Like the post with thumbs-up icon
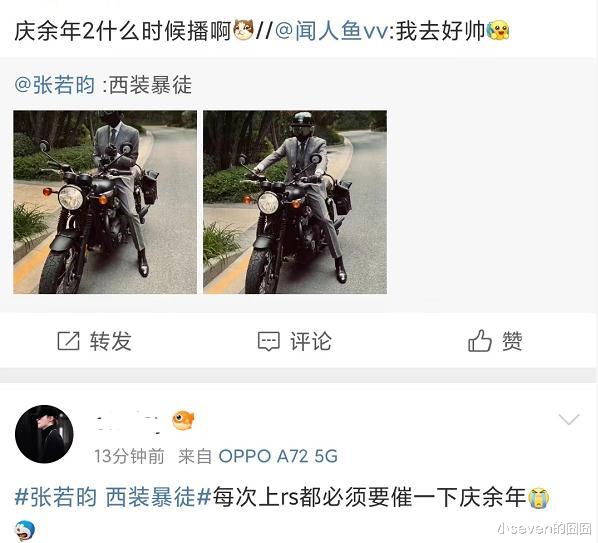The image size is (598, 543). coord(479,341)
